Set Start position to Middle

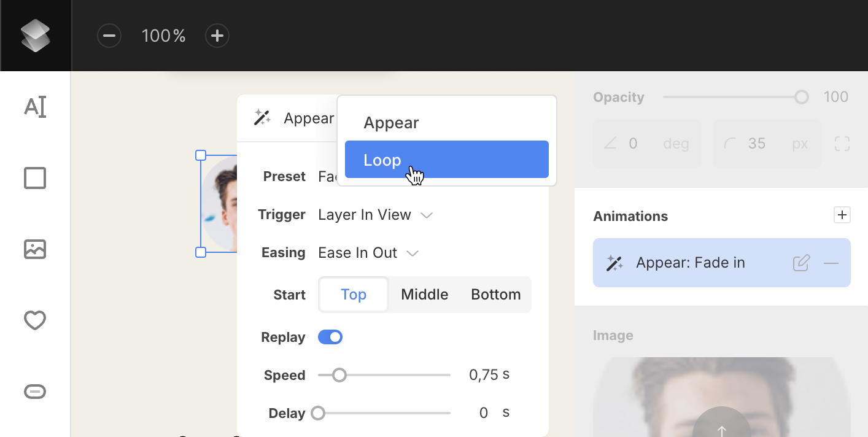point(425,295)
